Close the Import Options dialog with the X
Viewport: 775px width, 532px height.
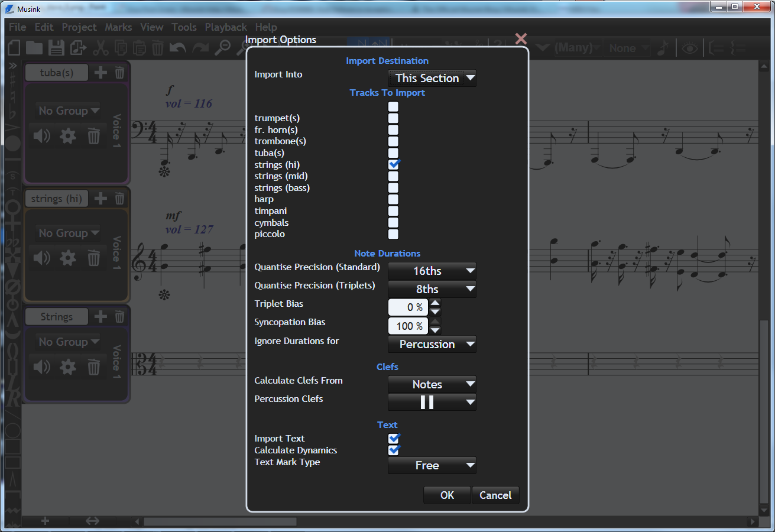521,39
